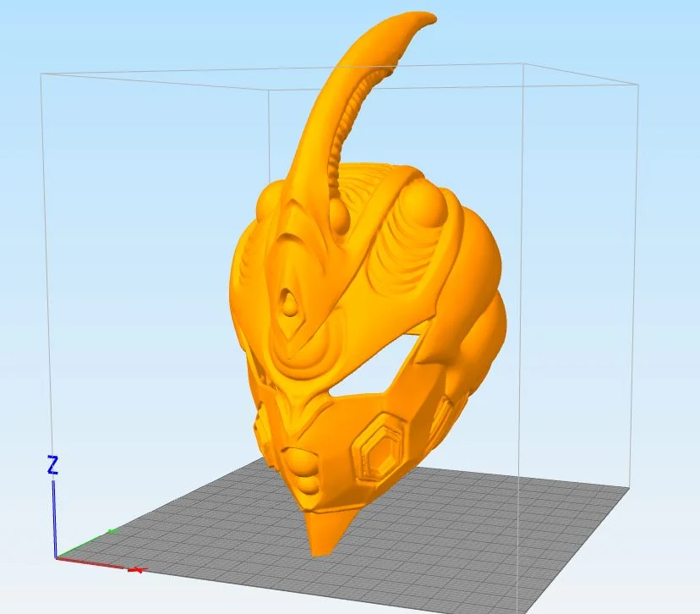
Task: Click the blue Z axis label
Action: click(52, 465)
